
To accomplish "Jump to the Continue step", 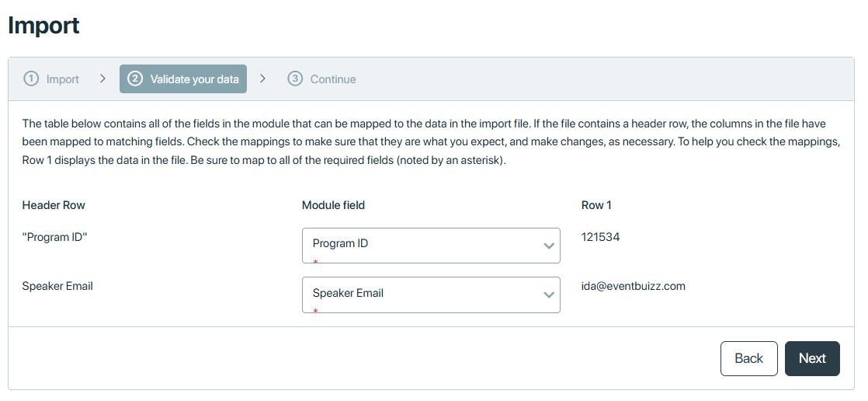I will point(321,79).
